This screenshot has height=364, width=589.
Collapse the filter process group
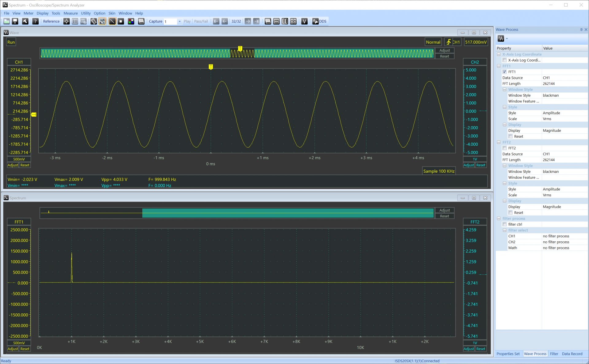click(499, 219)
